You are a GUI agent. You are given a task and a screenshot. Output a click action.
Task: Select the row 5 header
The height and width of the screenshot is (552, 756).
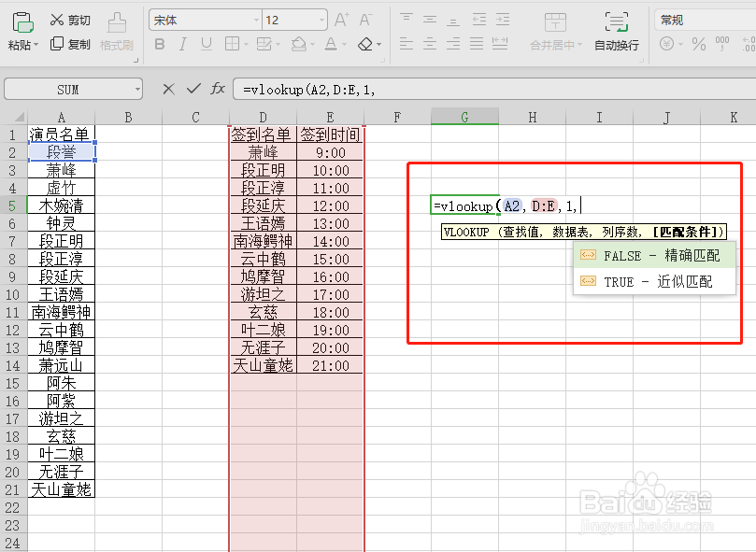13,205
